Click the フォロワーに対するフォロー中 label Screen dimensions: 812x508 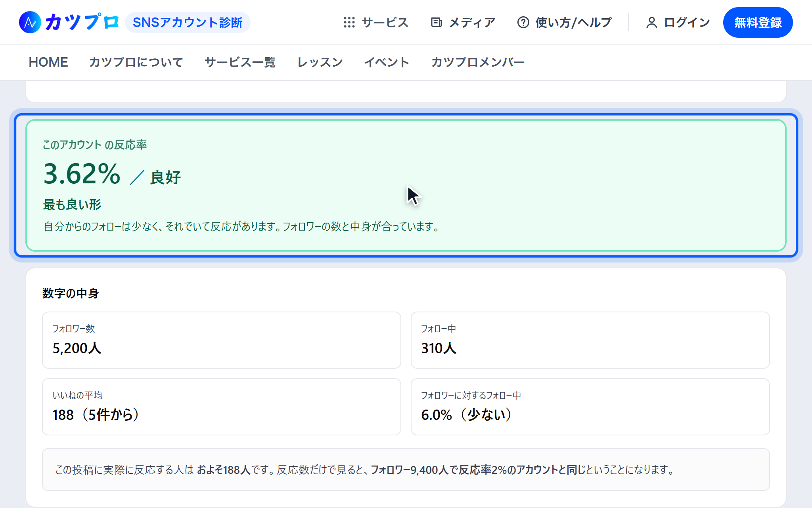(x=471, y=396)
